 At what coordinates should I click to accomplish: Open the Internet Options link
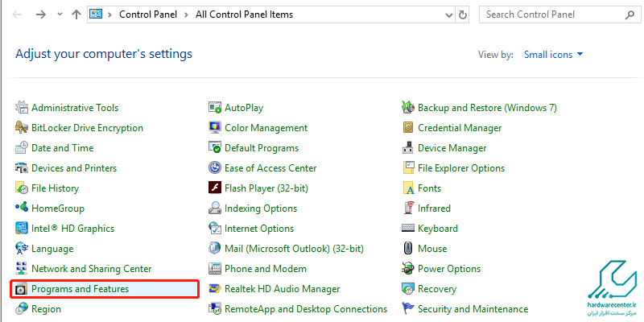point(259,229)
